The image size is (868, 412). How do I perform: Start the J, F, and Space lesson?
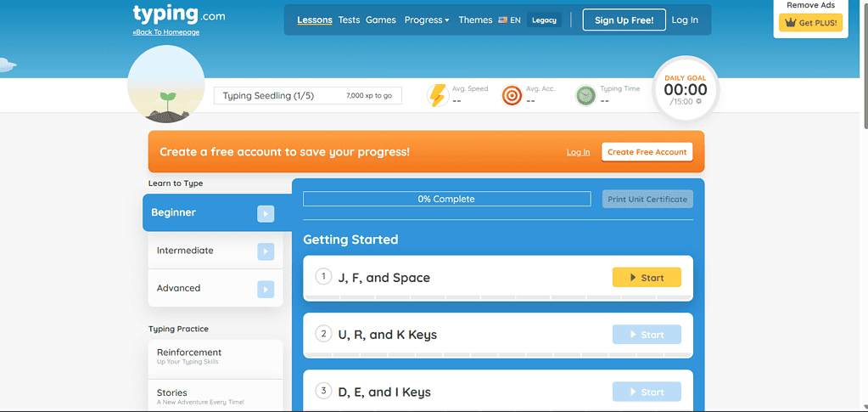[x=647, y=277]
